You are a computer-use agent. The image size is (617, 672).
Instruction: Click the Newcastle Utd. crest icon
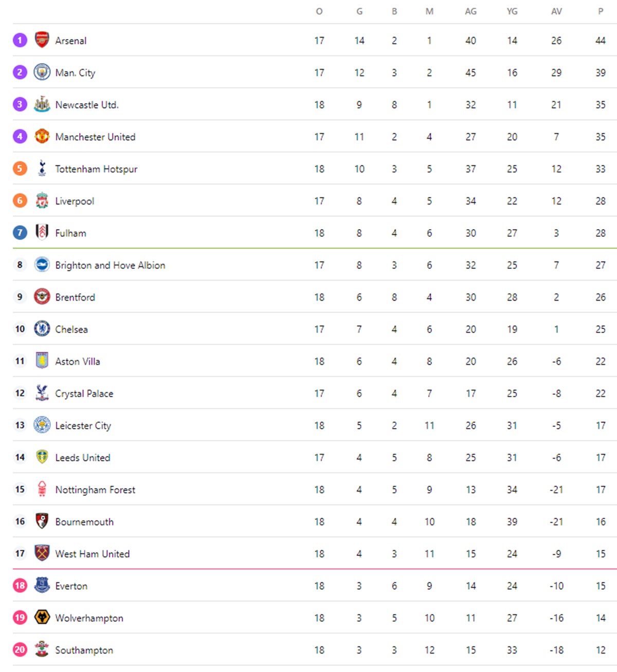[42, 104]
